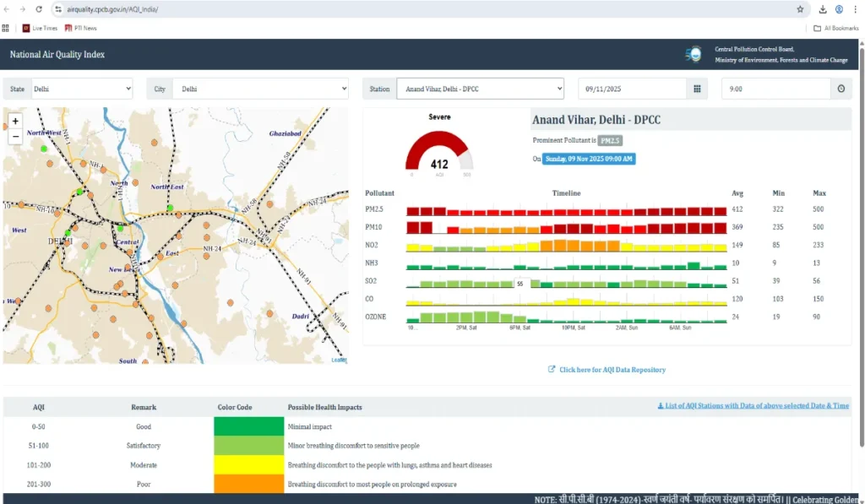Open Live Times bookmark
Viewport: 865px width, 504px height.
click(x=41, y=28)
